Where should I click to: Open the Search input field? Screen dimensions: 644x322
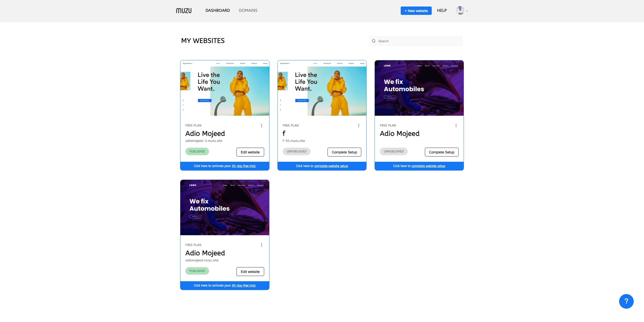[416, 41]
